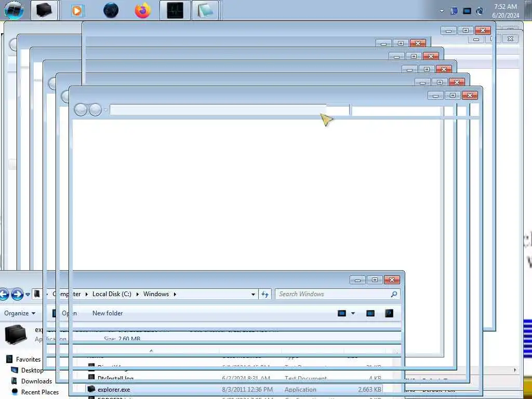The image size is (532, 399).
Task: Expand the arrow after Local Disk (C:)
Action: pos(137,294)
